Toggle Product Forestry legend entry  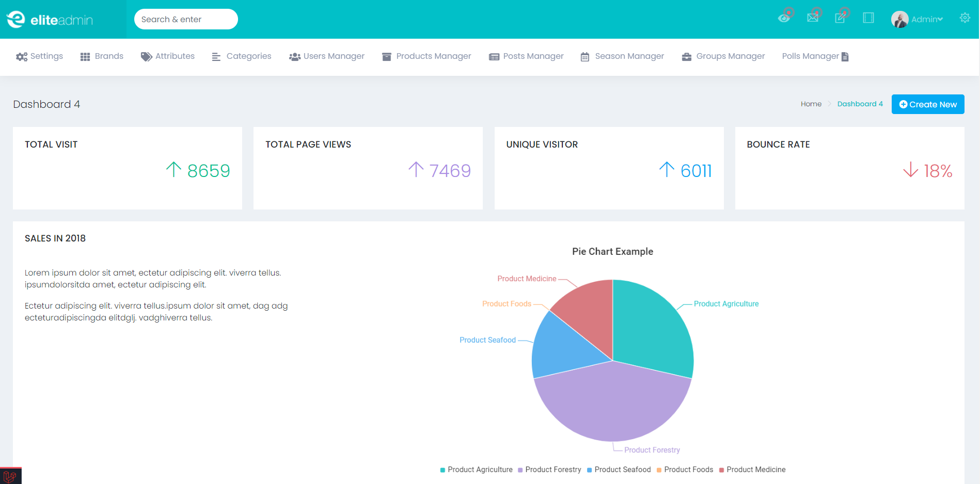click(549, 470)
